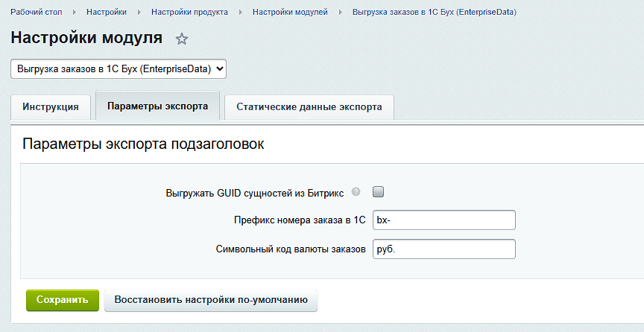Click Восстановить настройки по-умолчанию button
This screenshot has height=332, width=644.
[x=211, y=300]
